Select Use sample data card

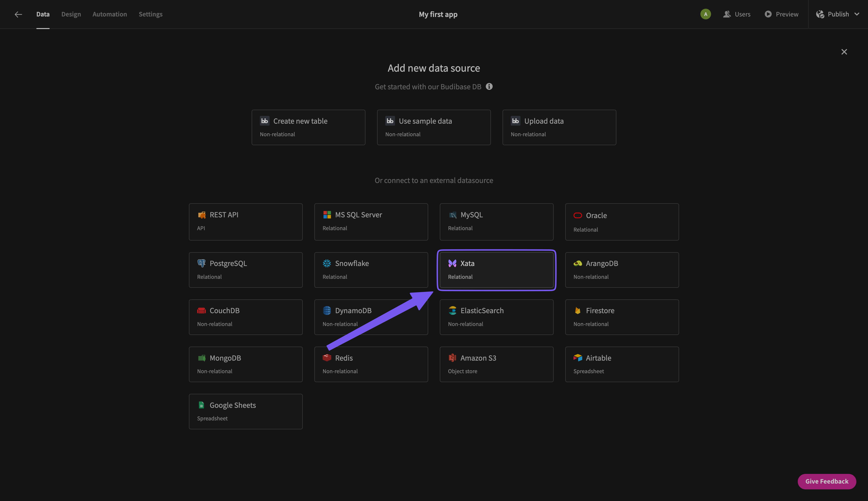434,127
